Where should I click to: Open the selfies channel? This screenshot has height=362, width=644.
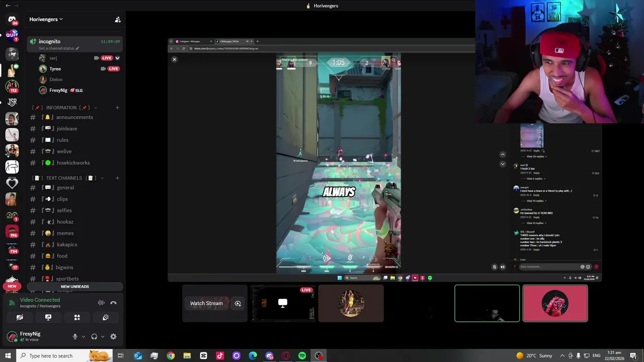coord(74,210)
